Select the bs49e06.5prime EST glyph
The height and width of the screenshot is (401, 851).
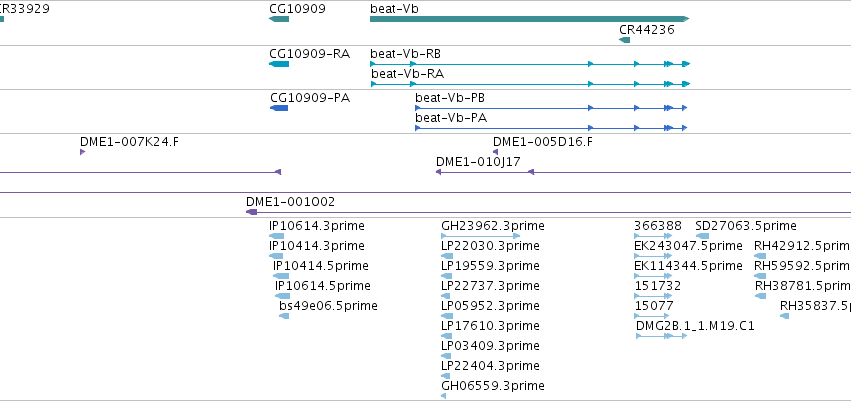click(x=284, y=316)
